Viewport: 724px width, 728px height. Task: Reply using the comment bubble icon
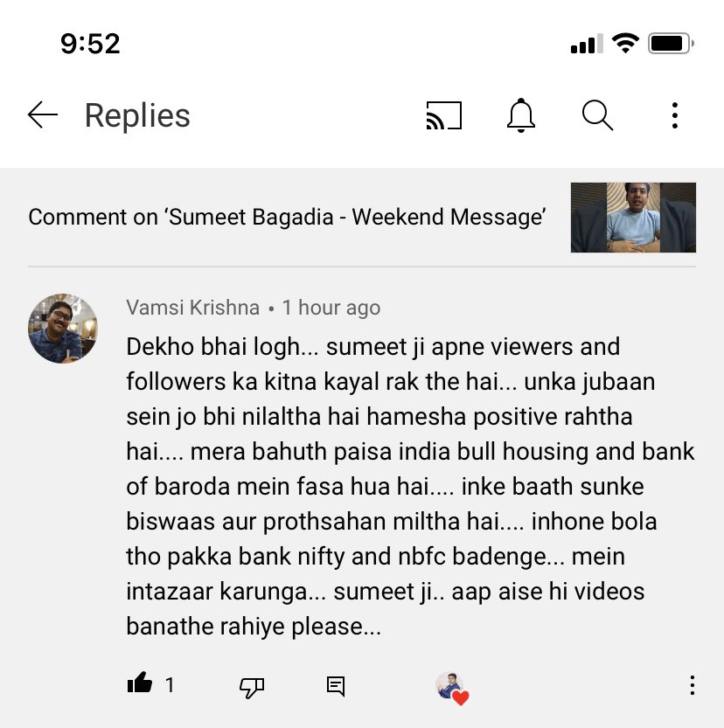point(335,686)
